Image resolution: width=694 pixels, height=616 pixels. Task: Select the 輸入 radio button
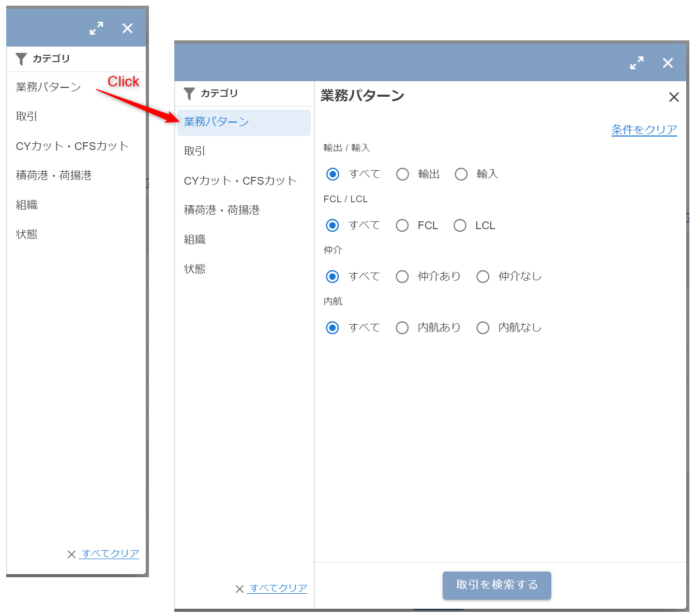pyautogui.click(x=461, y=174)
